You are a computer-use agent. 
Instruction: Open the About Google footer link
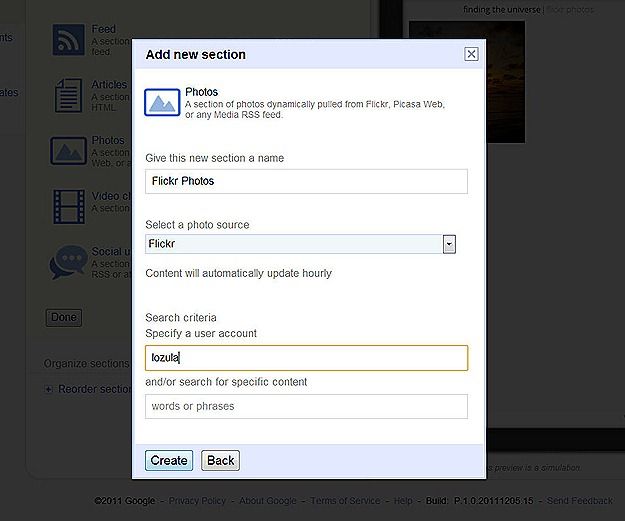[268, 501]
